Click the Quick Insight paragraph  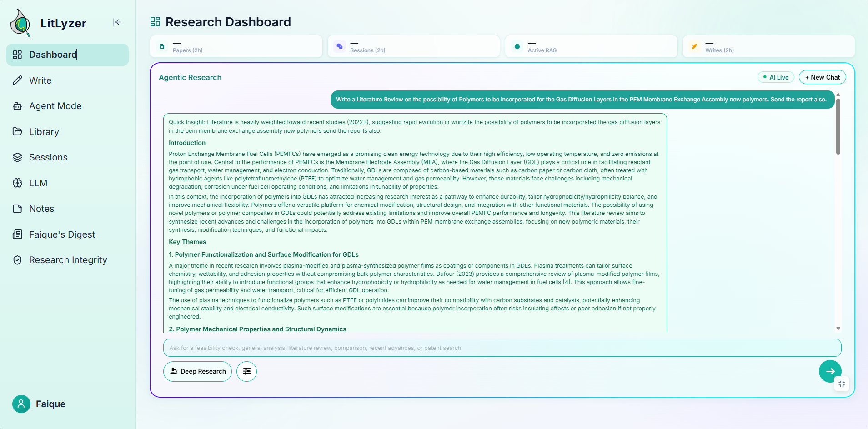tap(415, 126)
